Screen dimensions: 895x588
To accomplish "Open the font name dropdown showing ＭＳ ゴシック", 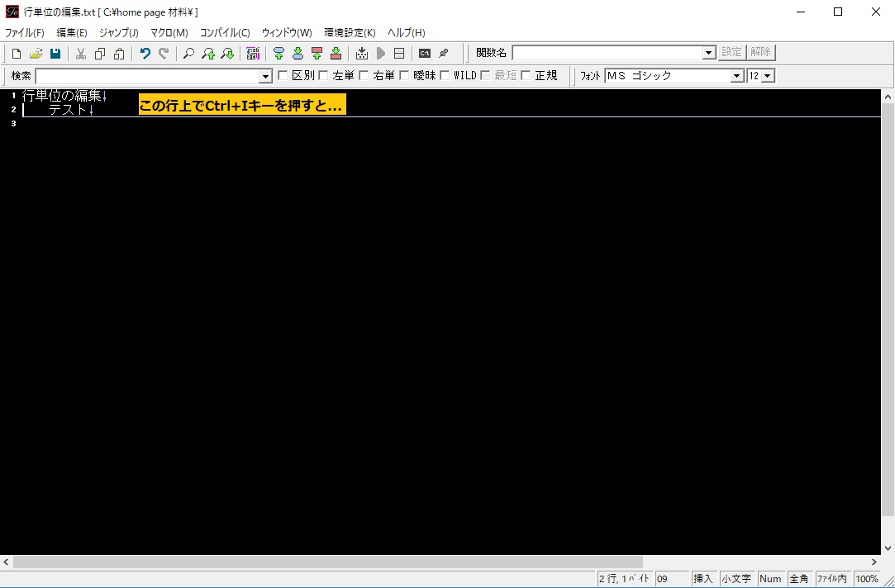I will point(737,76).
